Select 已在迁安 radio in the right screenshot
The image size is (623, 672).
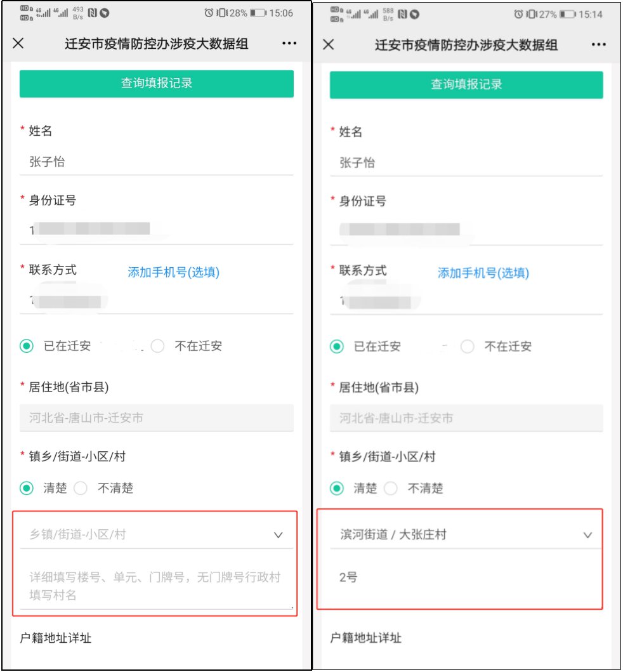[338, 346]
